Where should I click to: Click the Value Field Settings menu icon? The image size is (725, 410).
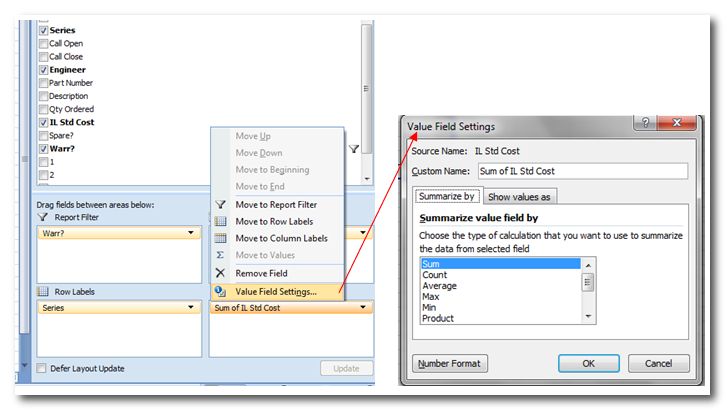coord(221,291)
